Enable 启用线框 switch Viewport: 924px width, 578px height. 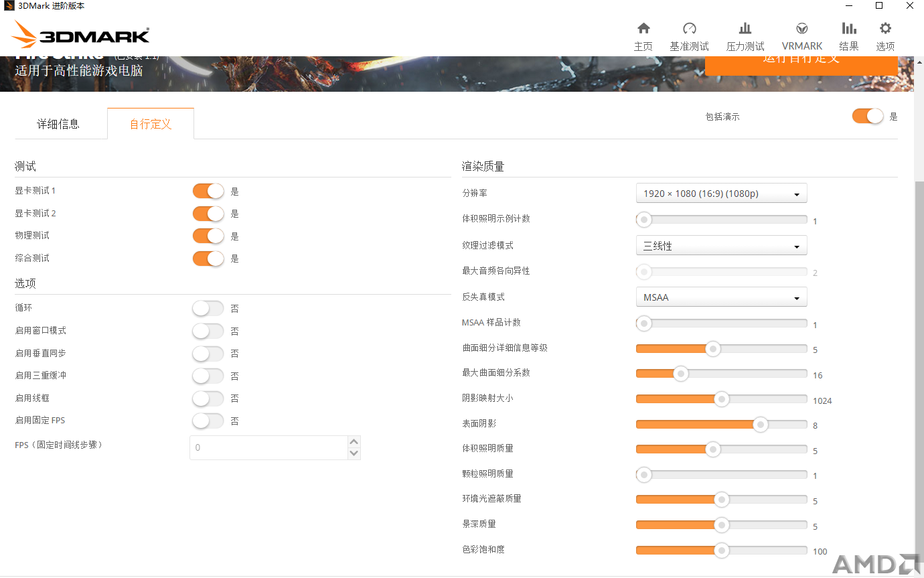[208, 399]
